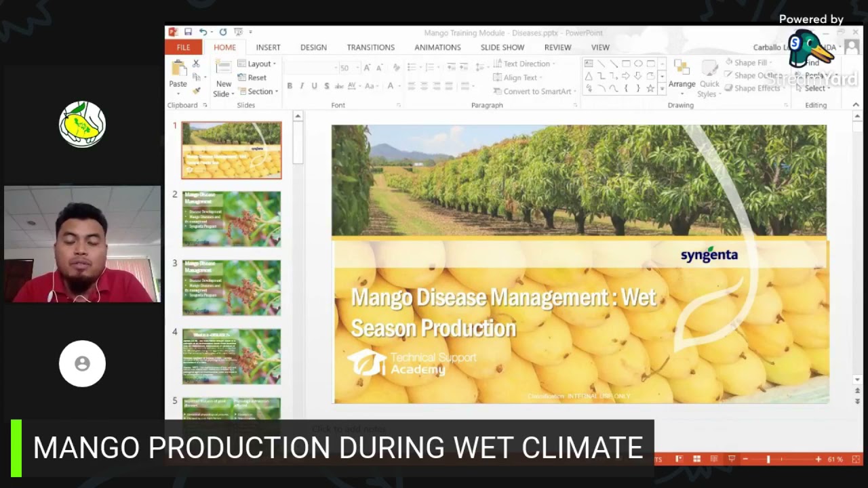
Task: Toggle Bold formatting
Action: (x=290, y=86)
